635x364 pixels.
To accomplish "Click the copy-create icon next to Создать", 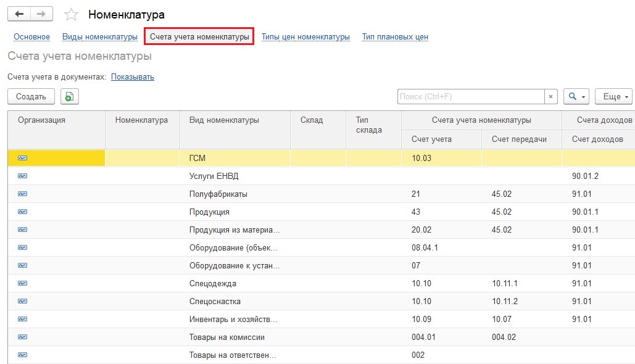I will (70, 97).
